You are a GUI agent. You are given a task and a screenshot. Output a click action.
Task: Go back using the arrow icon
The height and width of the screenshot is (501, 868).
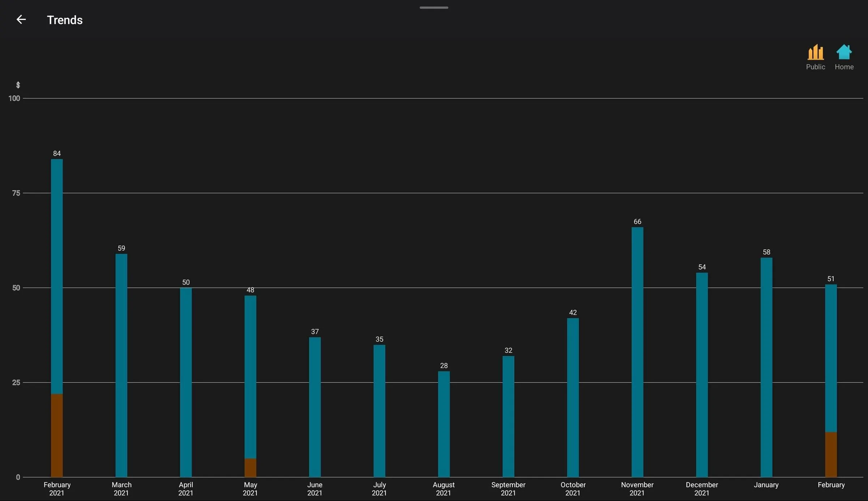click(x=21, y=20)
